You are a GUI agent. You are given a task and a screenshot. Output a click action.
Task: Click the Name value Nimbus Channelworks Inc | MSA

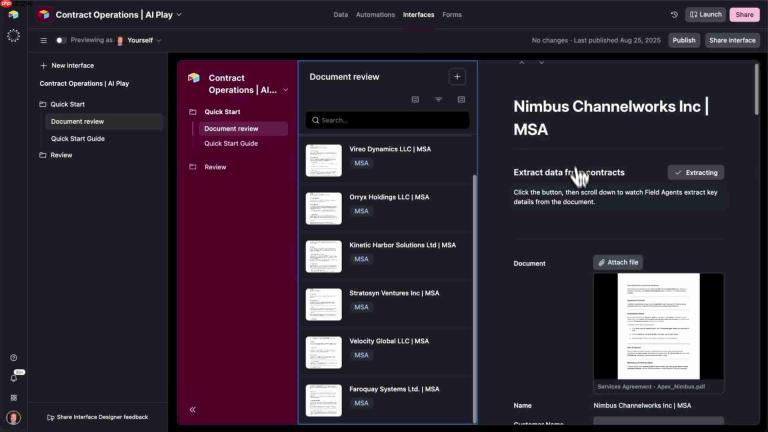(642, 406)
